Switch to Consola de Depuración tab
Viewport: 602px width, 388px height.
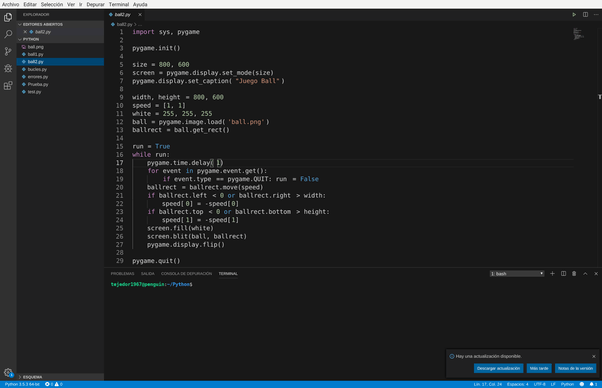(186, 274)
